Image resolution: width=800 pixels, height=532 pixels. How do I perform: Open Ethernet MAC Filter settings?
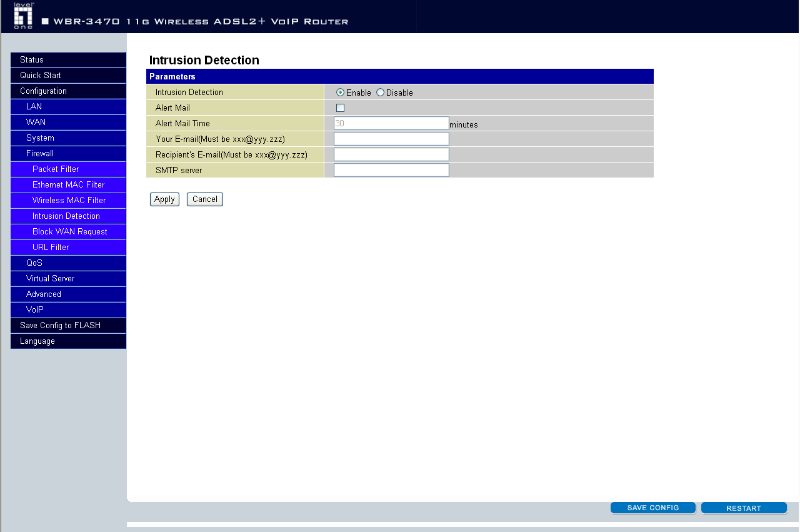68,185
